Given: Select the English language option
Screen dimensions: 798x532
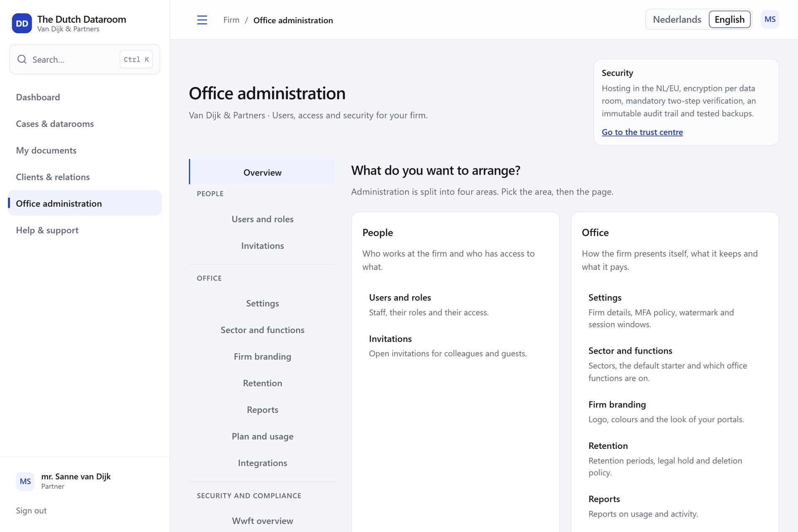Looking at the screenshot, I should point(729,20).
